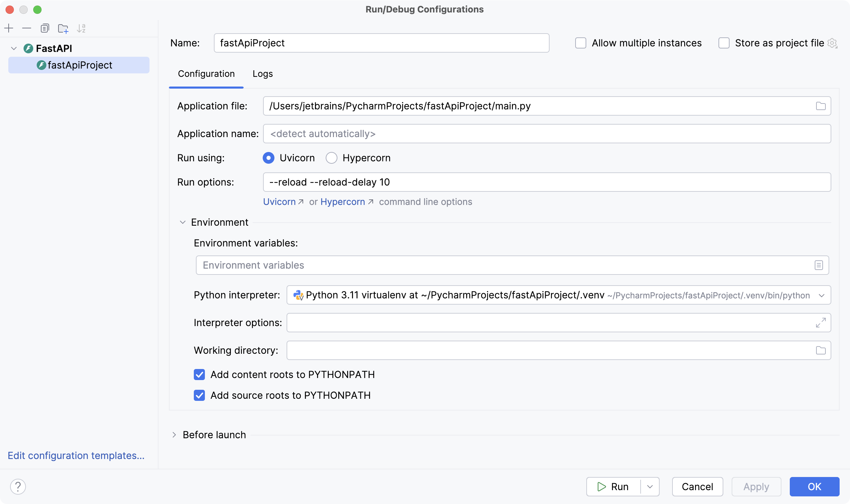
Task: Open the environment variables editor
Action: [x=819, y=265]
